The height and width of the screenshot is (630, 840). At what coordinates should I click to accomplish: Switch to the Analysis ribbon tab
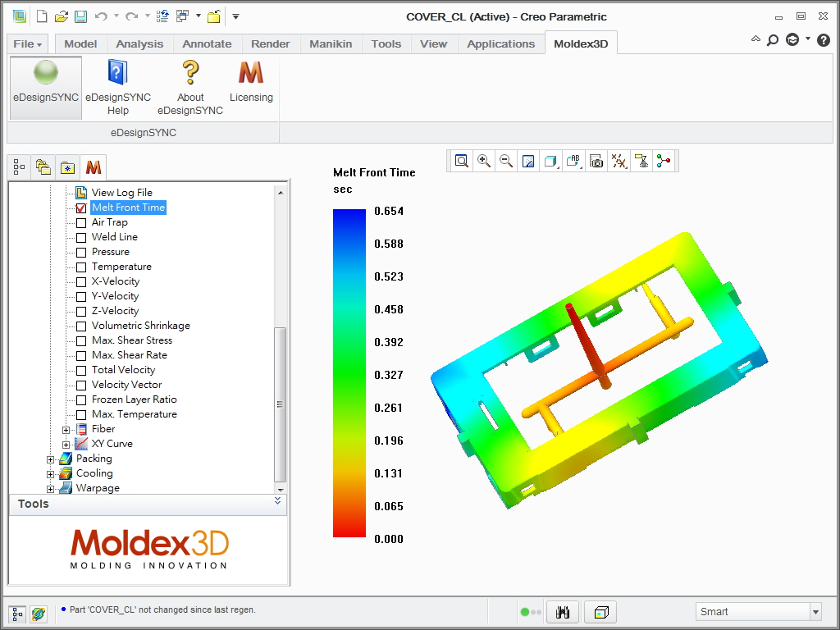[139, 44]
